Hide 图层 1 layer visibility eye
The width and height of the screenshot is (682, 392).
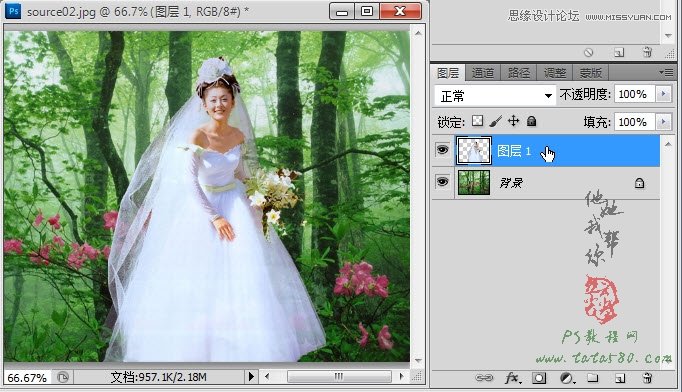(x=442, y=150)
